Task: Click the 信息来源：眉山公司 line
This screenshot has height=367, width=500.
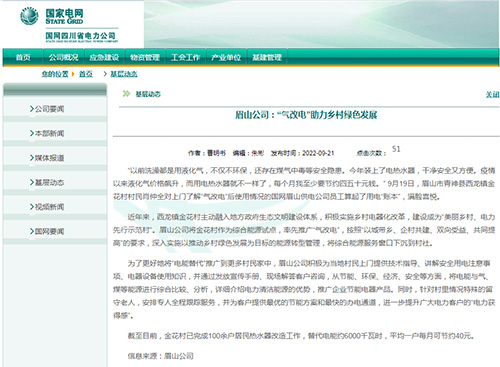Action: tap(160, 356)
